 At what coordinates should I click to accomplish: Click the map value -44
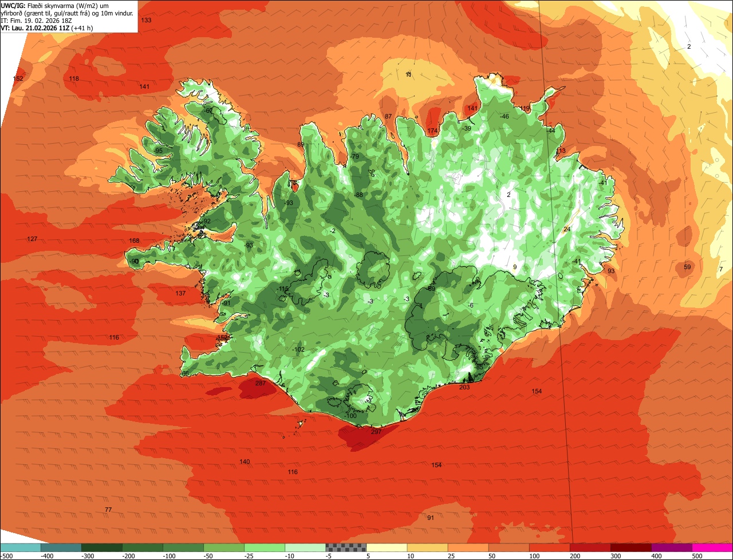[x=551, y=131]
